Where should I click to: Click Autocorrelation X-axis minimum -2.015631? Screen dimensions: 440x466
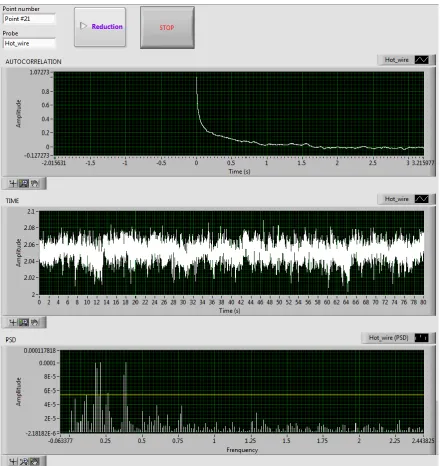coord(54,163)
